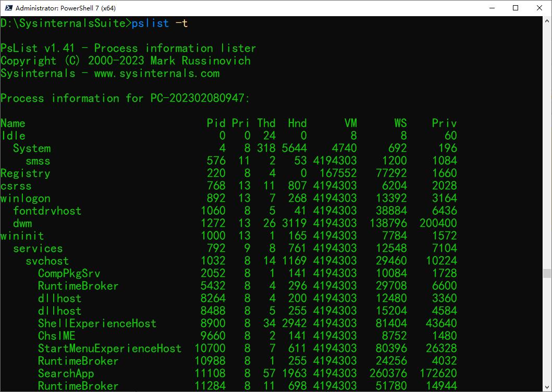
Task: Click the 'D:\SysinternalsSuite>' prompt text
Action: coord(66,23)
